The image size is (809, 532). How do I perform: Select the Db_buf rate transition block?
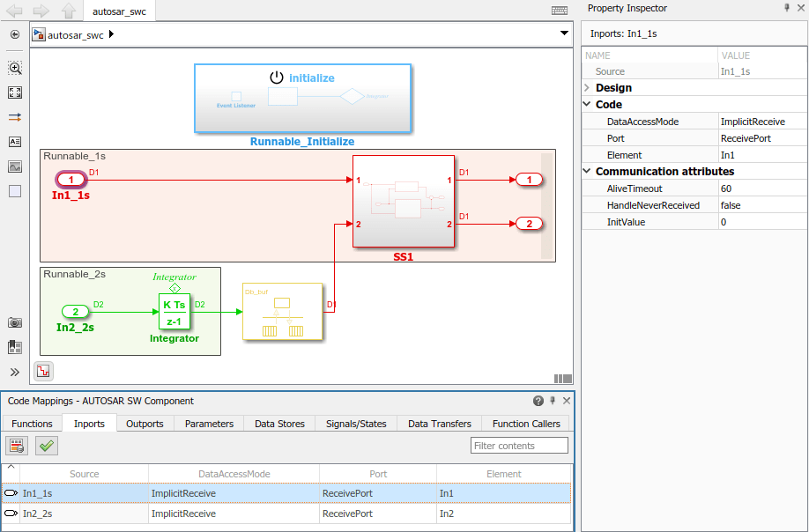click(x=283, y=312)
